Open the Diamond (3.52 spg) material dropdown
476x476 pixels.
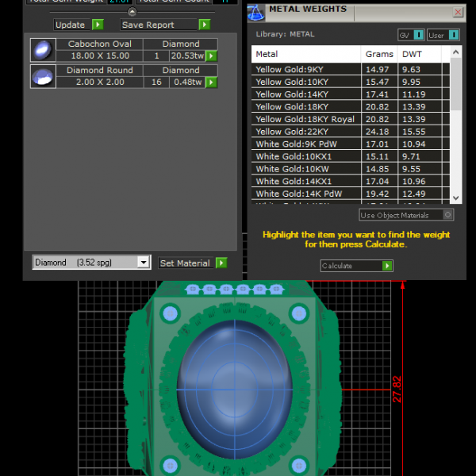point(143,263)
